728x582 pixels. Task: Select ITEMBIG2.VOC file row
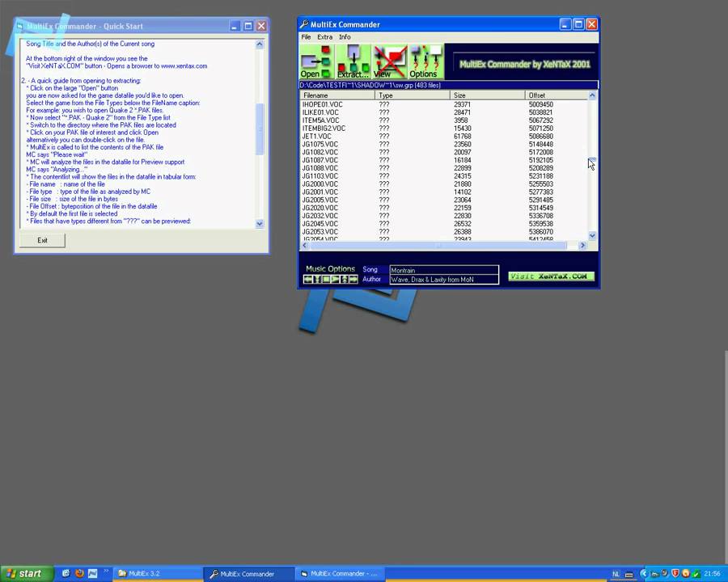click(443, 128)
